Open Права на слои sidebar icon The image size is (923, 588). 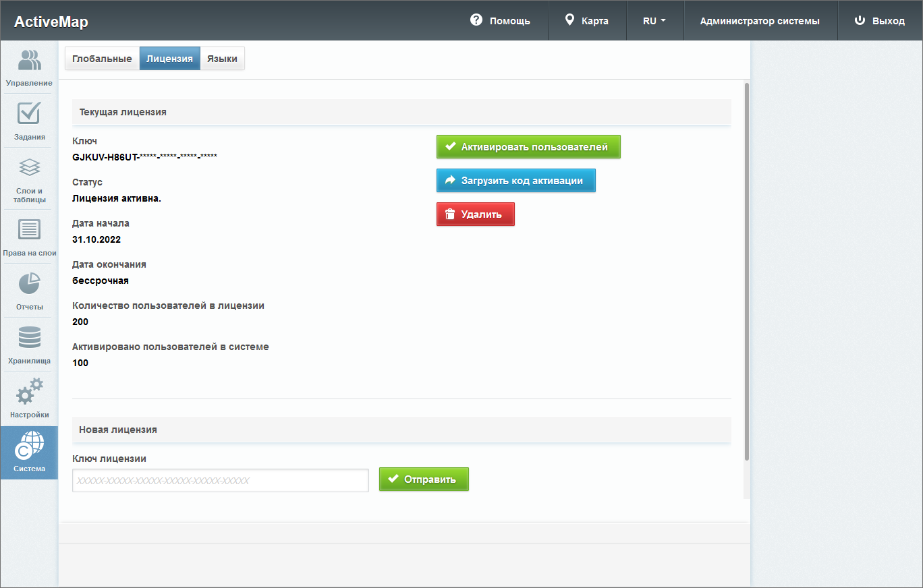click(29, 231)
